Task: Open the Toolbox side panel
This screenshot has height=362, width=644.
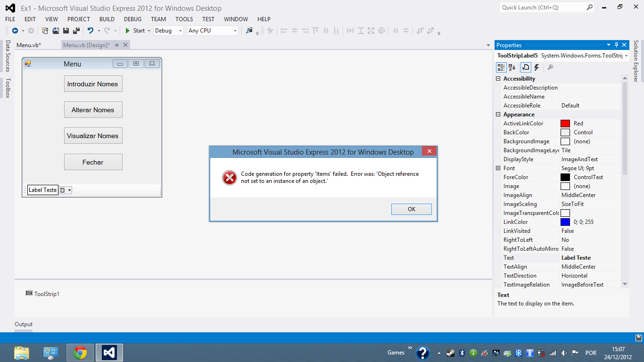Action: pyautogui.click(x=8, y=88)
